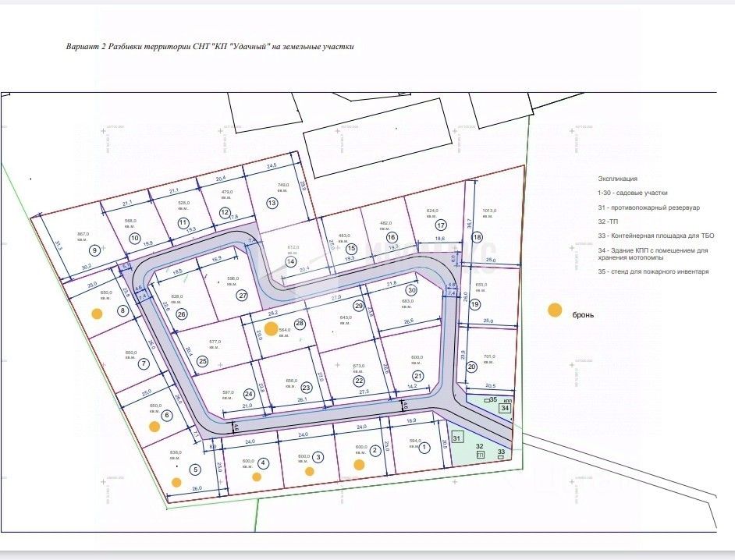Click the circled plot number 20
Image resolution: width=735 pixels, height=560 pixels.
(x=471, y=367)
